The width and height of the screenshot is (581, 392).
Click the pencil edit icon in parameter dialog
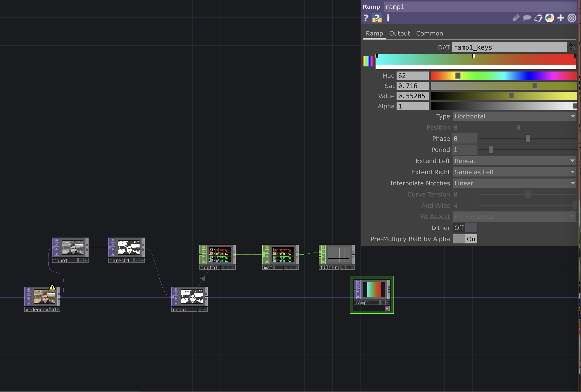516,18
